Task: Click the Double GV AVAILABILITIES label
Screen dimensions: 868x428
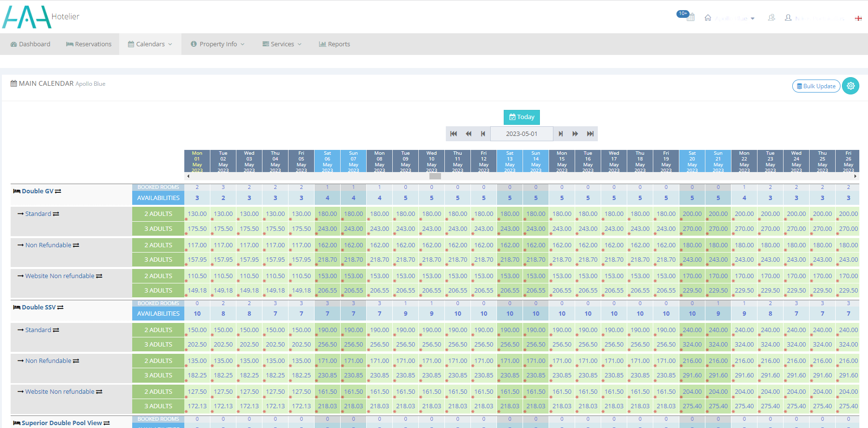Action: pyautogui.click(x=158, y=198)
